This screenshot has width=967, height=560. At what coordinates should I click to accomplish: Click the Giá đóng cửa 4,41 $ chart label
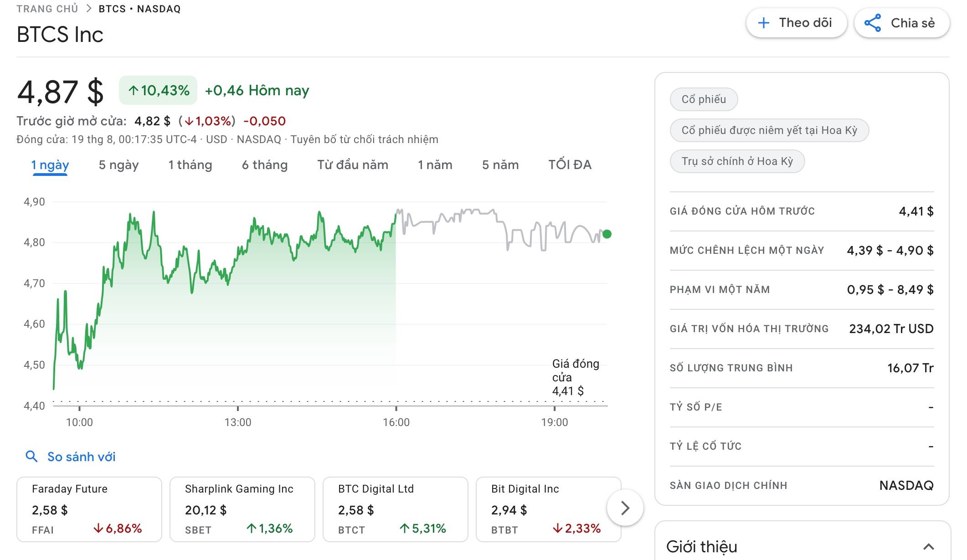pos(576,377)
